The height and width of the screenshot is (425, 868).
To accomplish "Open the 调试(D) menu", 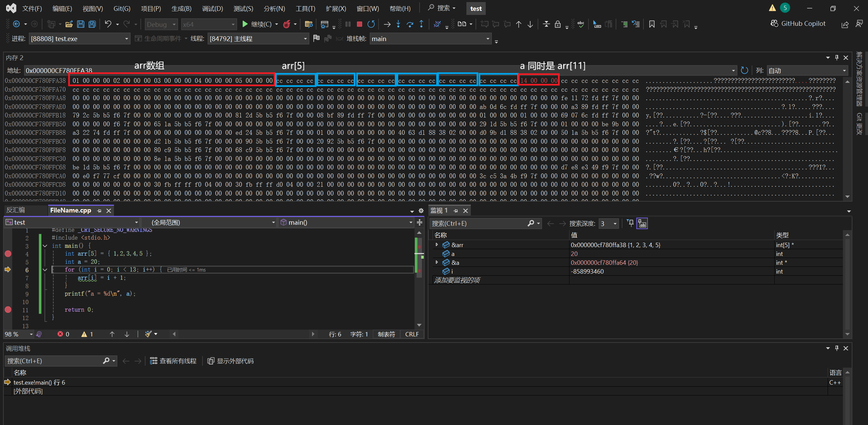I will pos(212,8).
